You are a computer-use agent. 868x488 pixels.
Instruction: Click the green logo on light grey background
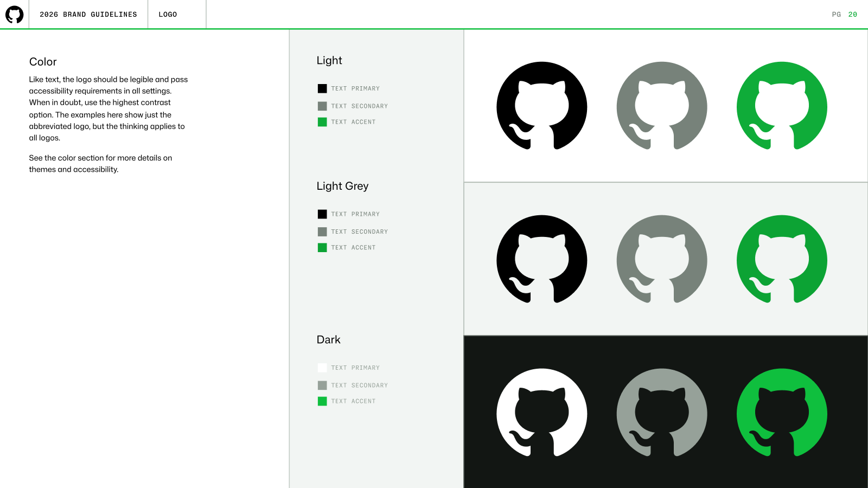point(782,260)
